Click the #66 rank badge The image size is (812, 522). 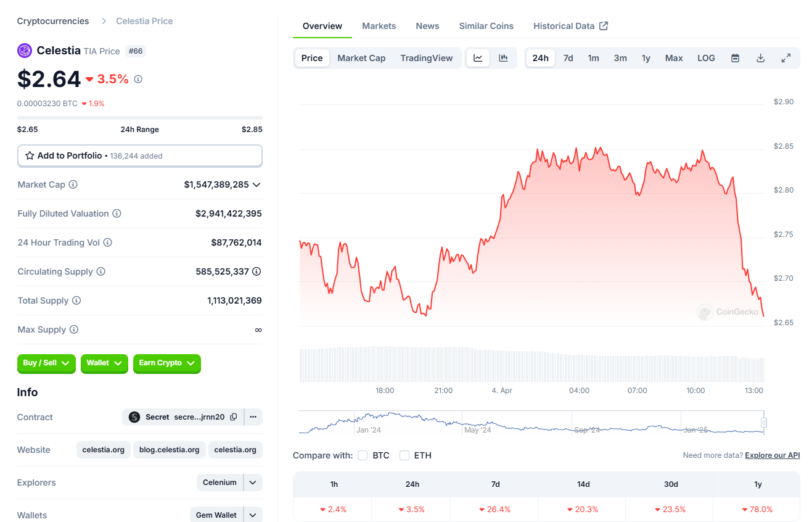(x=136, y=51)
